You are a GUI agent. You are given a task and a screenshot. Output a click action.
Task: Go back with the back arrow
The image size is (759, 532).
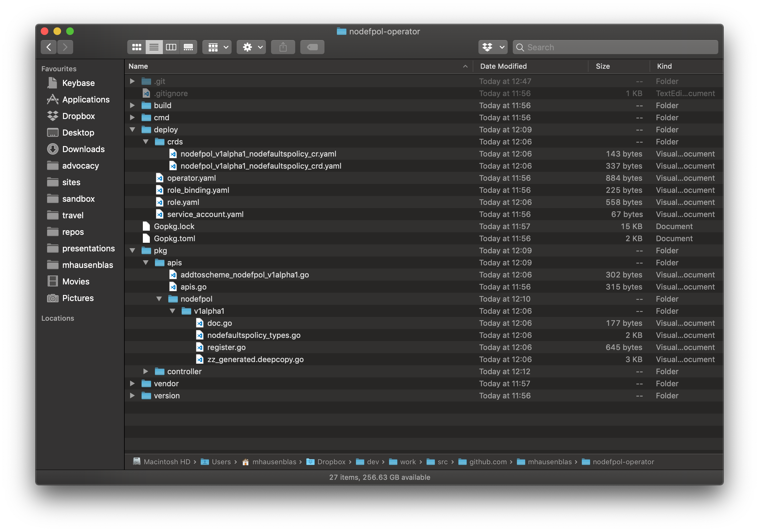[49, 47]
